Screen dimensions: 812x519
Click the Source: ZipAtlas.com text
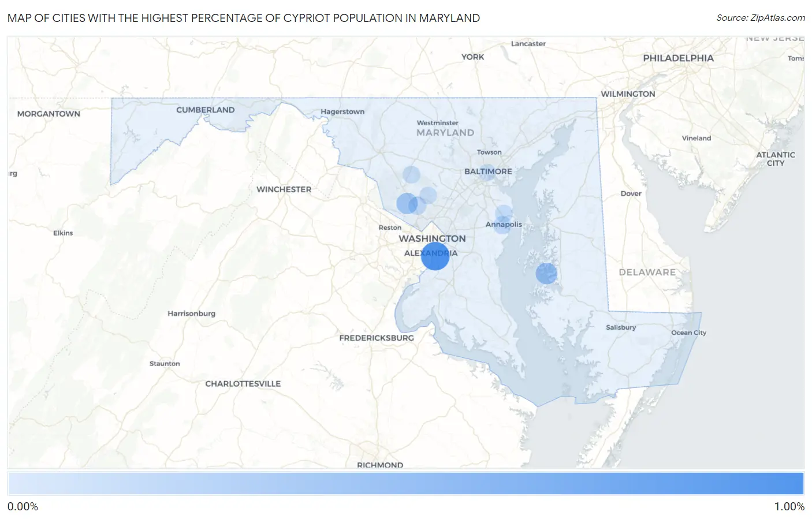point(761,18)
